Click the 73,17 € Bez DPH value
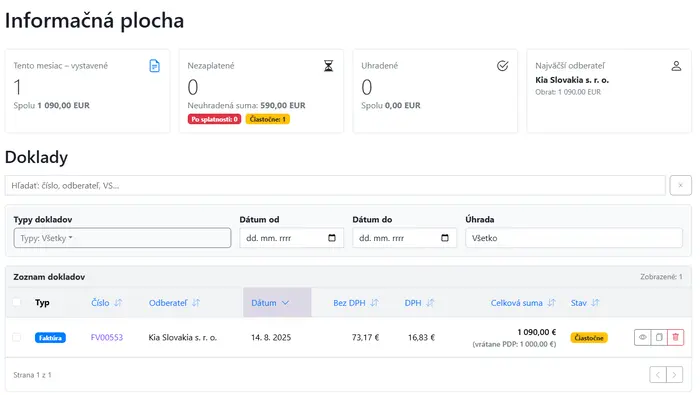This screenshot has width=700, height=395. click(x=365, y=337)
